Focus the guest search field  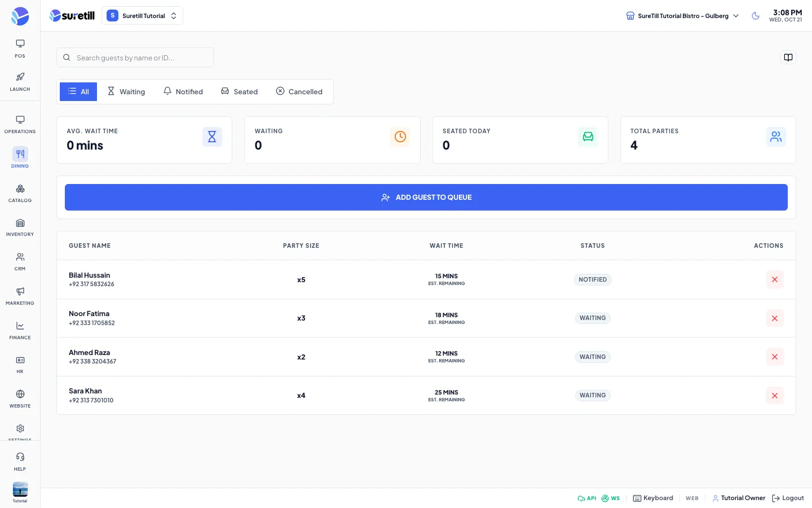(135, 58)
